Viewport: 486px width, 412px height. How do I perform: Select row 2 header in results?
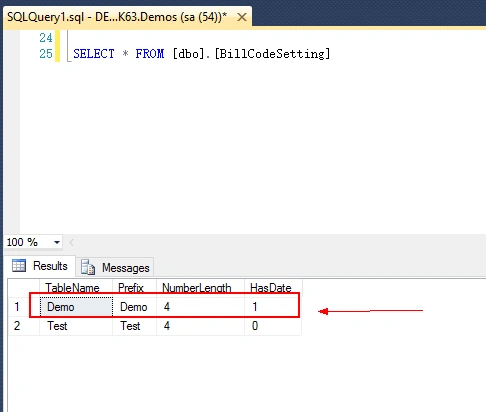click(24, 326)
